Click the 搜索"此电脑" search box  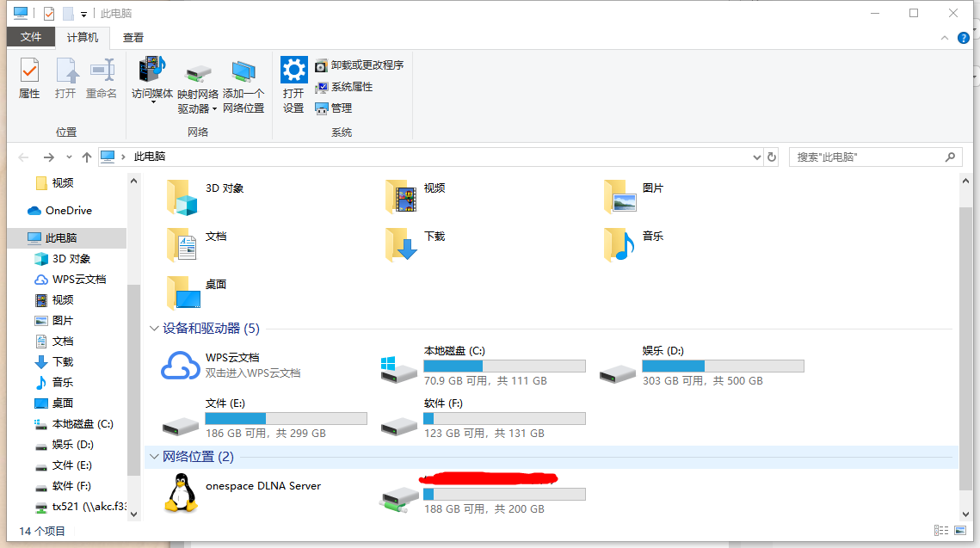(x=869, y=157)
